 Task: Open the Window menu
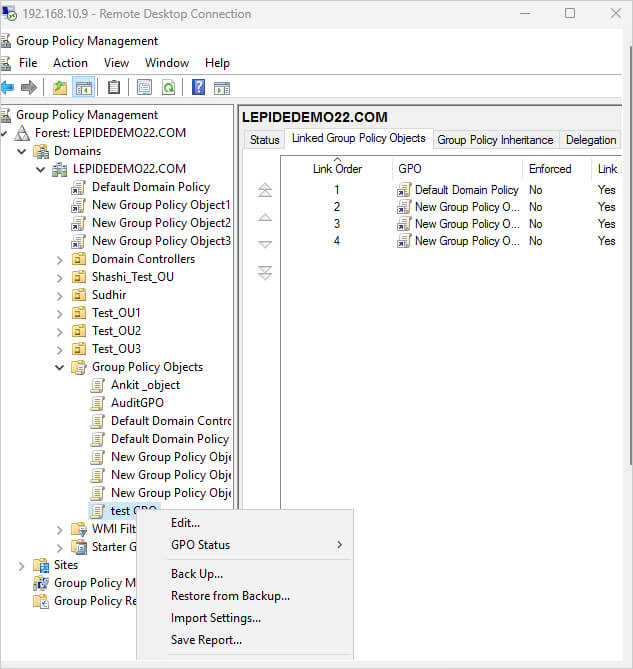(167, 63)
